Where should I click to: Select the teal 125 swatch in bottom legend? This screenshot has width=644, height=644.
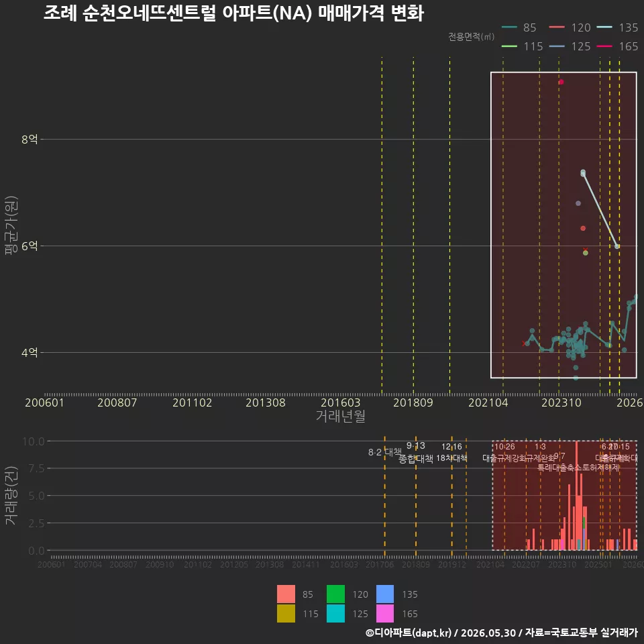tap(335, 613)
